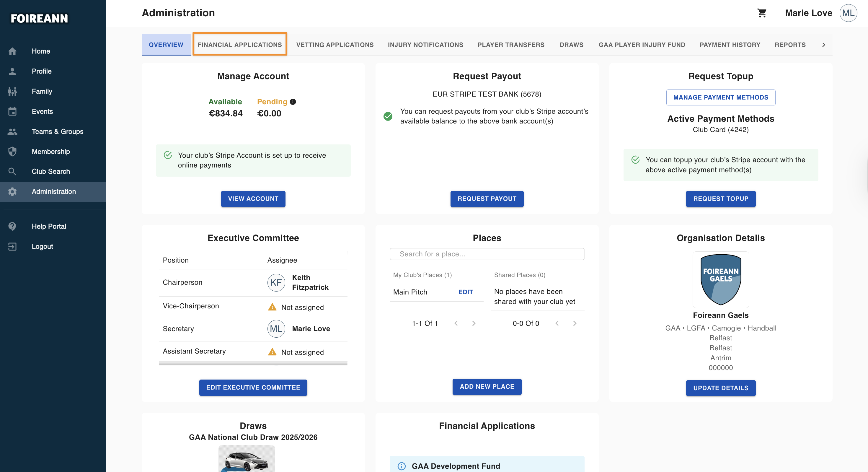Viewport: 868px width, 472px height.
Task: Click the EUR STRIPE TEST BANK (5678) text
Action: [x=487, y=94]
